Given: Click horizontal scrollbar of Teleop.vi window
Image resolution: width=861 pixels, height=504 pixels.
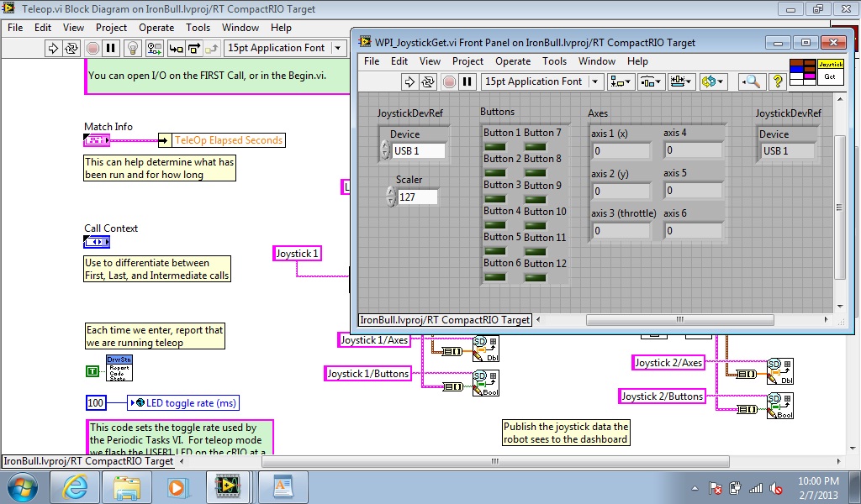Looking at the screenshot, I should click(495, 462).
